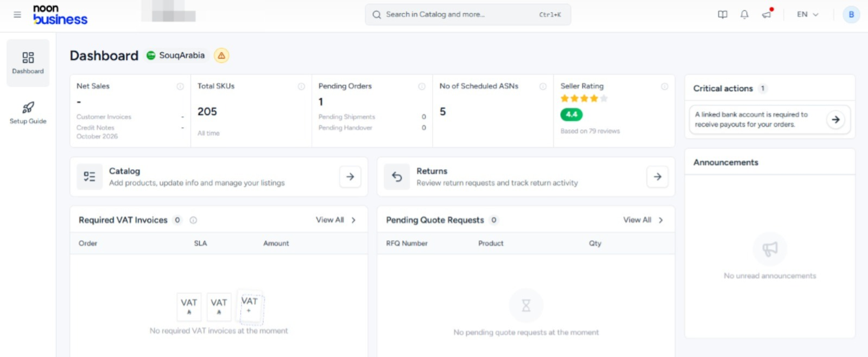Open Returns via its arrow button
This screenshot has height=357, width=868.
(657, 176)
